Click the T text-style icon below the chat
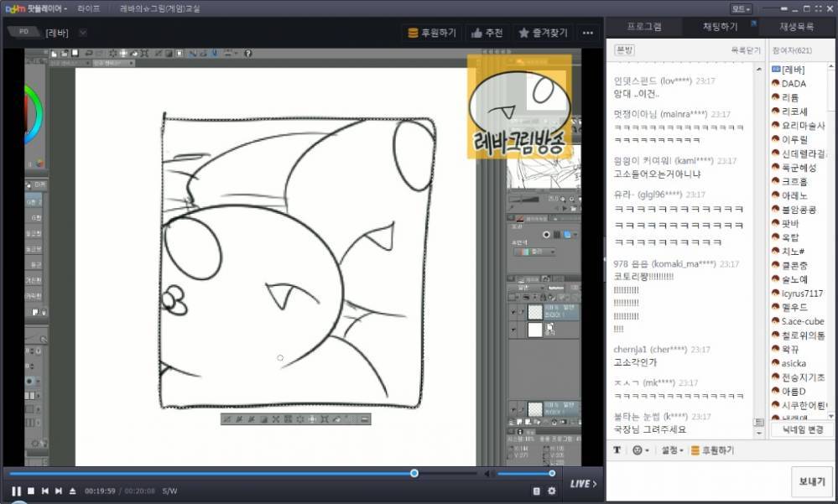Screen dimensions: 838x504 point(617,449)
